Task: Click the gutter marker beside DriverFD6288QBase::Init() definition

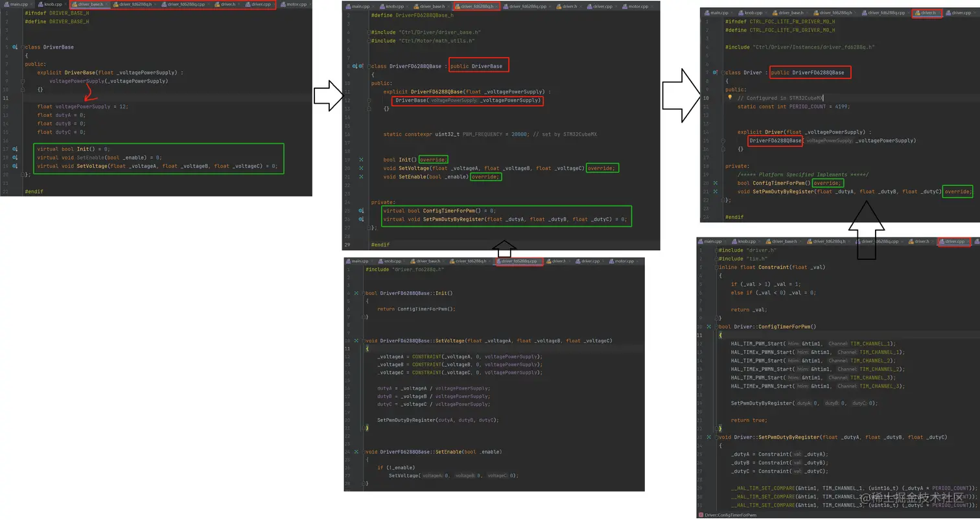Action: coord(356,293)
